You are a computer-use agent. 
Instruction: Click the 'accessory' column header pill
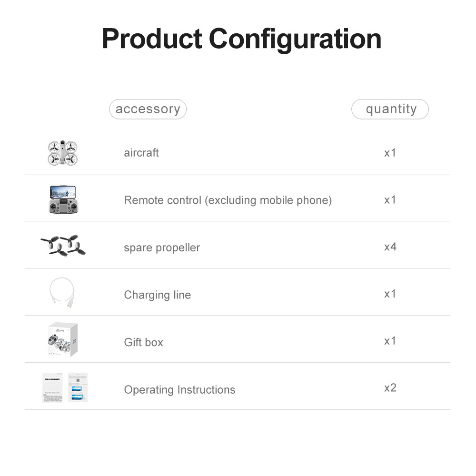click(x=148, y=109)
